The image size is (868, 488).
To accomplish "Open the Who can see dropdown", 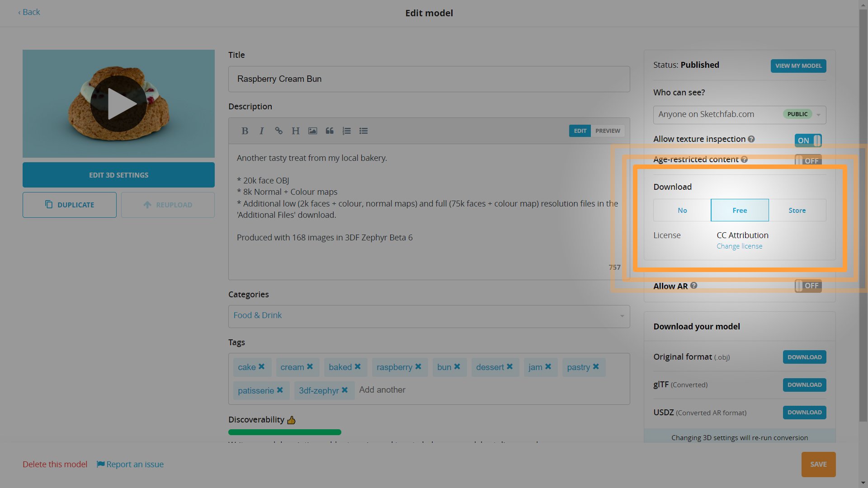I will tap(739, 115).
